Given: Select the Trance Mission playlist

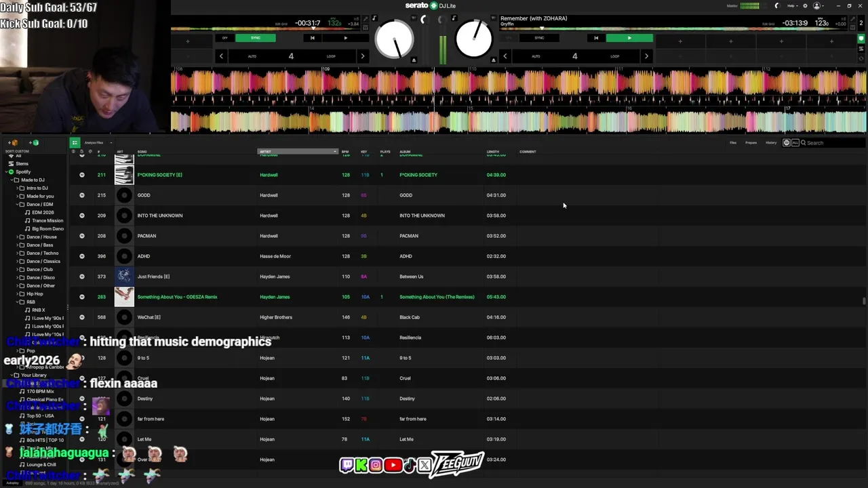Looking at the screenshot, I should [47, 220].
